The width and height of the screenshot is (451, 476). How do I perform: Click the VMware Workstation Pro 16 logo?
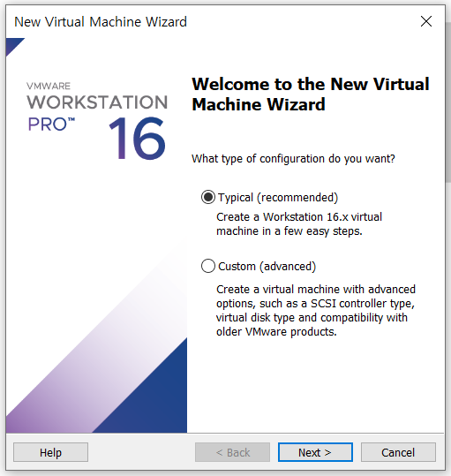(97, 120)
